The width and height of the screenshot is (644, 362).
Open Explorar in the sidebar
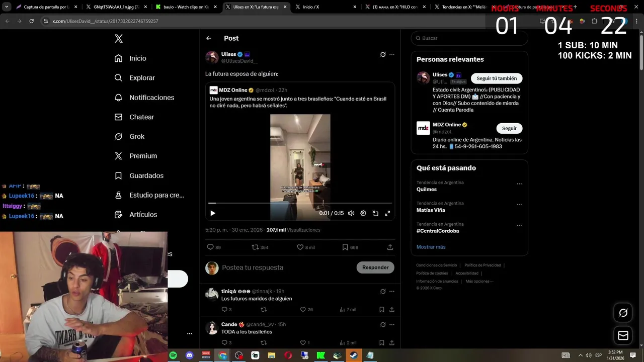coord(134,78)
